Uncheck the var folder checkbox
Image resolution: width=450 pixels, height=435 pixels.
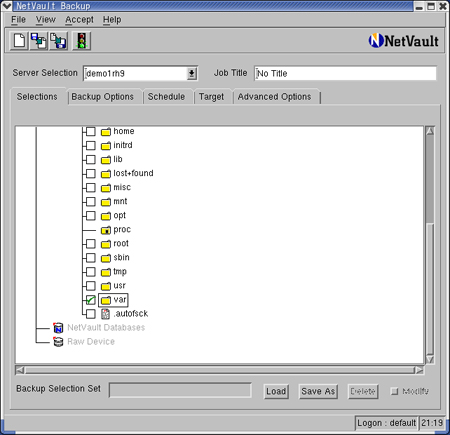[x=91, y=300]
